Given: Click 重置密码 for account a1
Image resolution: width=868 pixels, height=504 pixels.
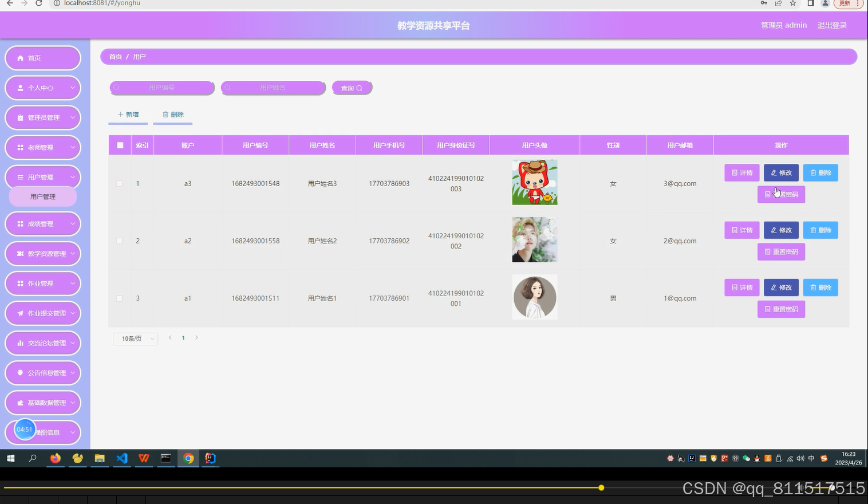Looking at the screenshot, I should [781, 309].
